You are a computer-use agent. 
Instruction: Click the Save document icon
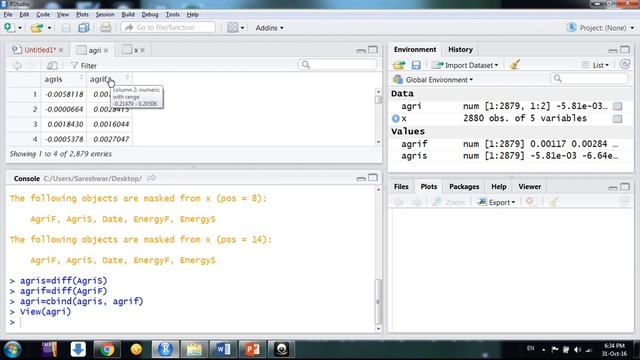tap(66, 27)
